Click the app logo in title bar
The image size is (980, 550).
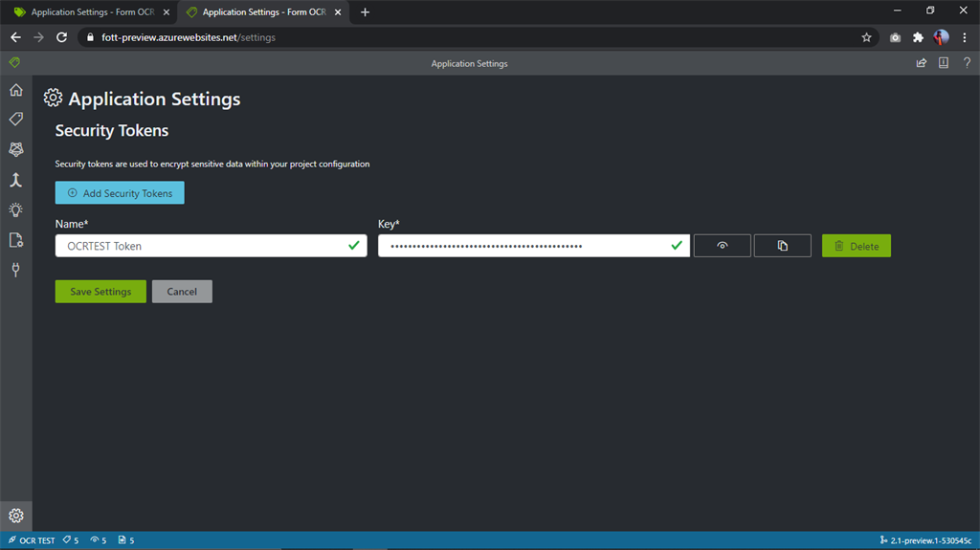pyautogui.click(x=14, y=62)
